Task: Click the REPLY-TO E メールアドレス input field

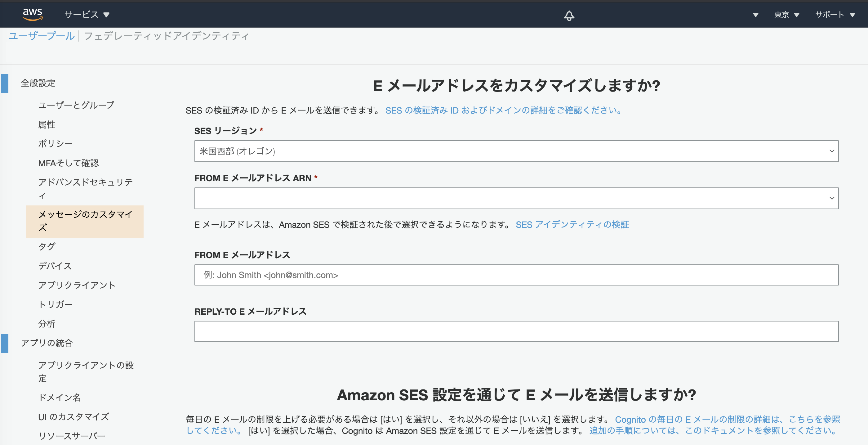Action: coord(516,331)
